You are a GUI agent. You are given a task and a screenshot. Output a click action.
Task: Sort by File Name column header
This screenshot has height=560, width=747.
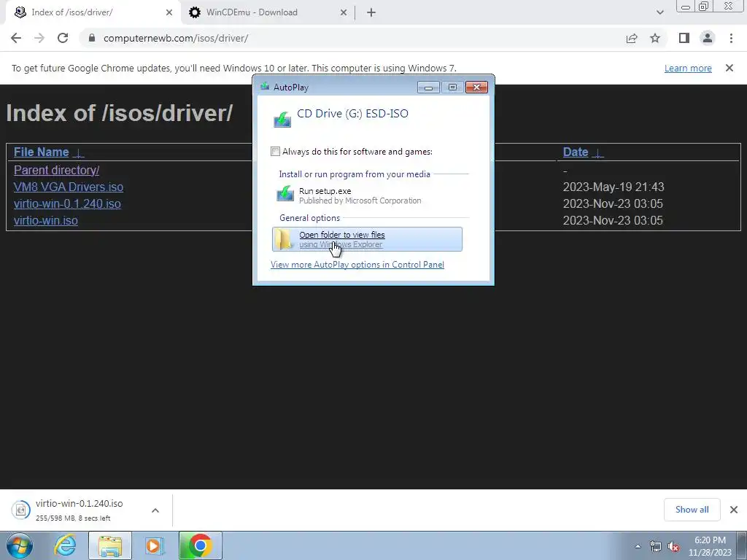click(x=42, y=152)
